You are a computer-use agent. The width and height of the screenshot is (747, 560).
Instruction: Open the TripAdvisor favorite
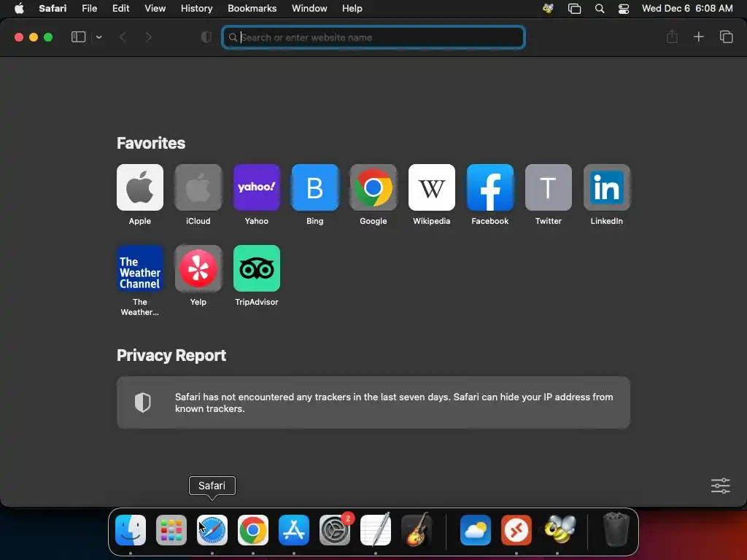[256, 268]
